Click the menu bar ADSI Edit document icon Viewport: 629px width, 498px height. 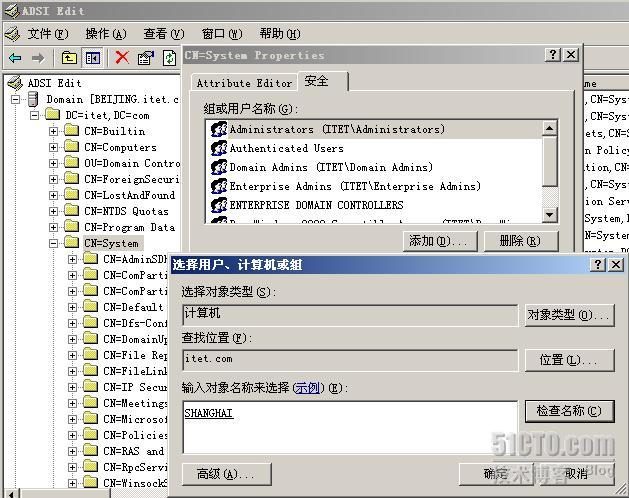(x=12, y=34)
